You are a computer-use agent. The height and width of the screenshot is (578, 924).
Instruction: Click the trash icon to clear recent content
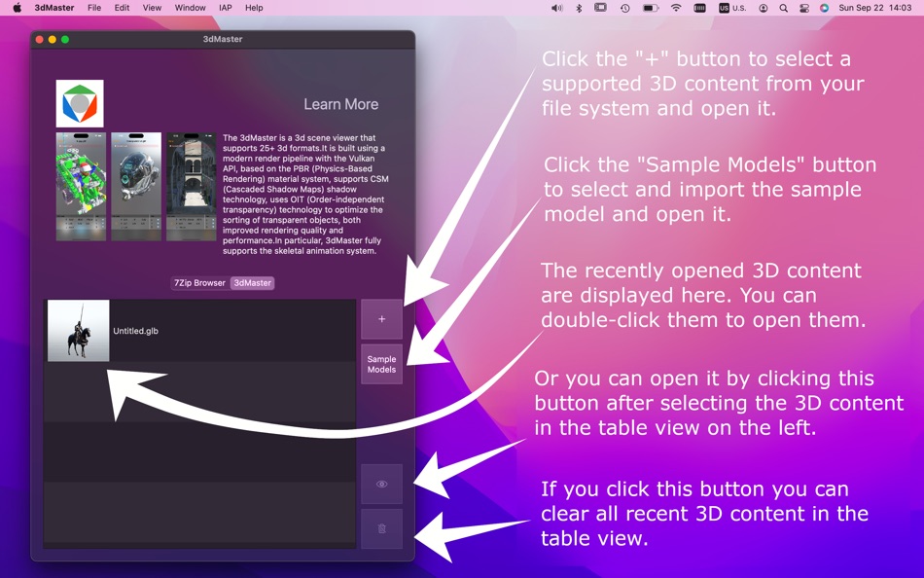(381, 528)
